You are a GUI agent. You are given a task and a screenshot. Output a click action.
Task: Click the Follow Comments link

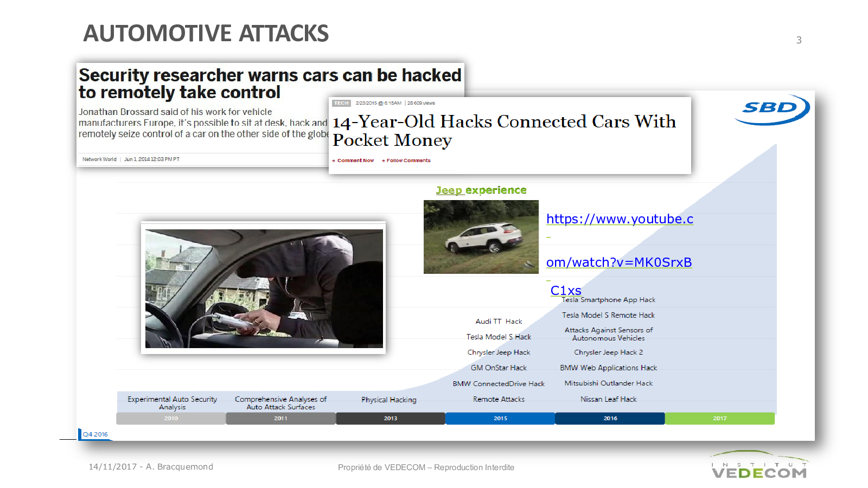[x=406, y=160]
